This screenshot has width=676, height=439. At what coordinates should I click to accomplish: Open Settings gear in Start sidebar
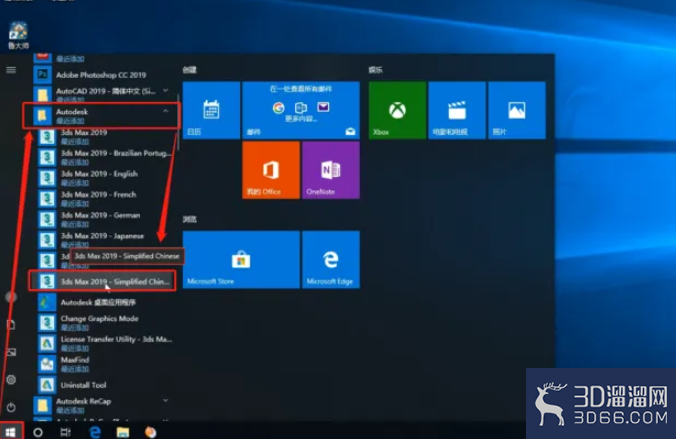pos(11,380)
